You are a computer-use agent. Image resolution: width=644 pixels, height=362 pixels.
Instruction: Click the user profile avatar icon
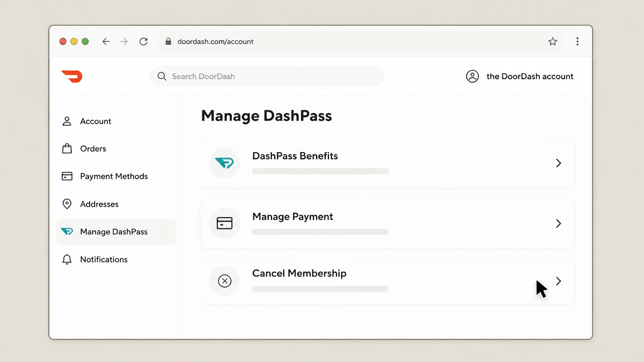click(x=473, y=76)
